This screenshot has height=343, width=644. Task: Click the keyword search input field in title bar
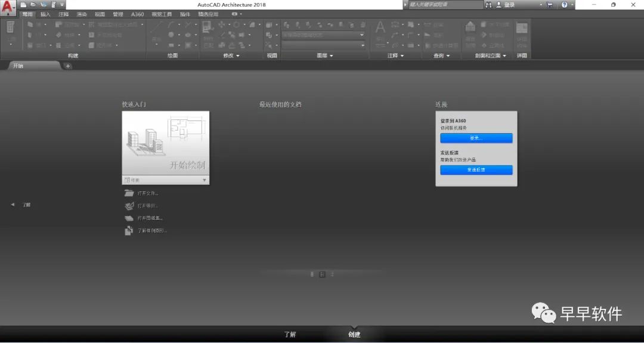[x=445, y=5]
